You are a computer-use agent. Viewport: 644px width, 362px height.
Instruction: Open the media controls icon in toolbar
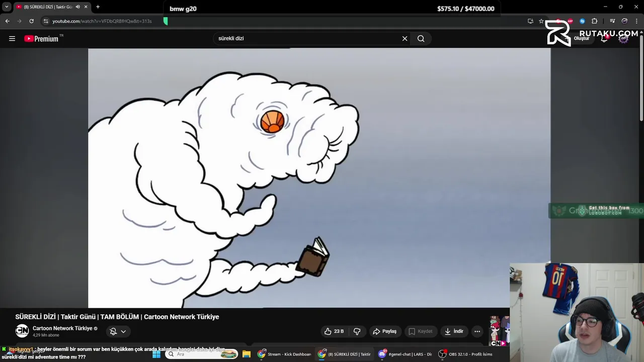pyautogui.click(x=612, y=21)
